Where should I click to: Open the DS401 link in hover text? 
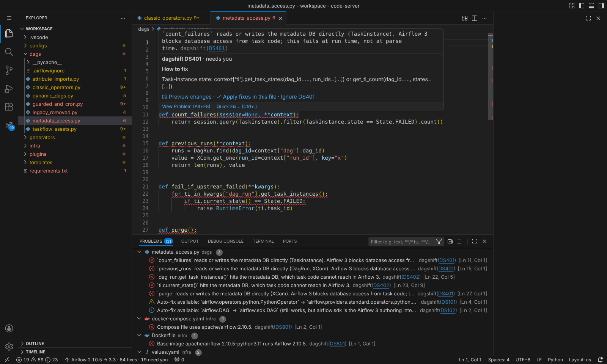point(217,49)
